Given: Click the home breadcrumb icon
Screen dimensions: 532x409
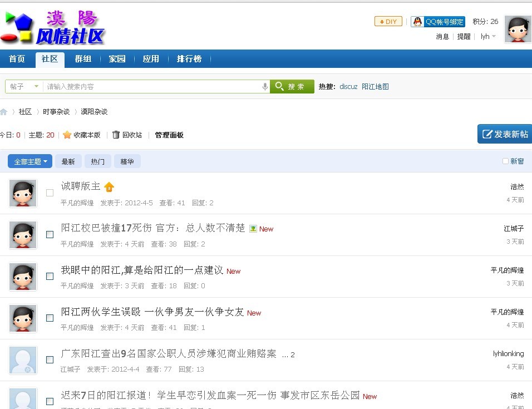Looking at the screenshot, I should [4, 112].
